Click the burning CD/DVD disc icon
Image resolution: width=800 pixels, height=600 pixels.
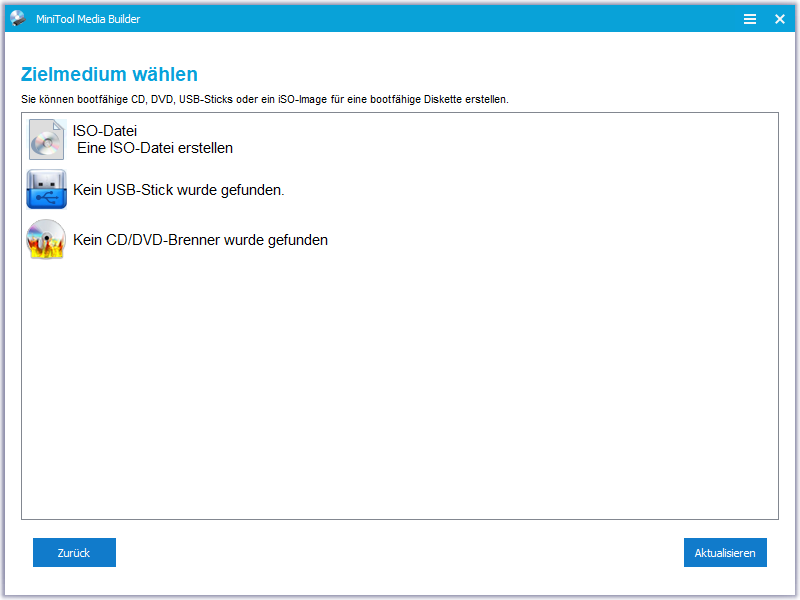[x=46, y=239]
